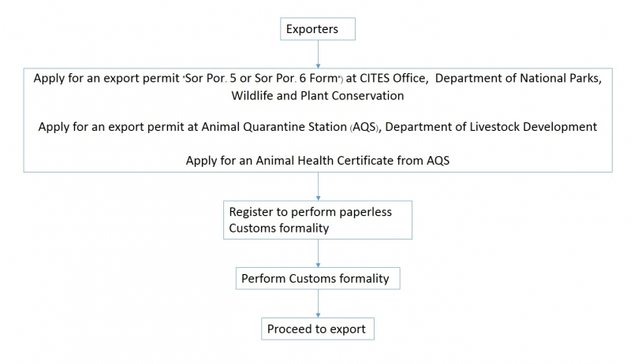
Task: Click the 'Perform Customs formality' box
Action: (x=318, y=278)
